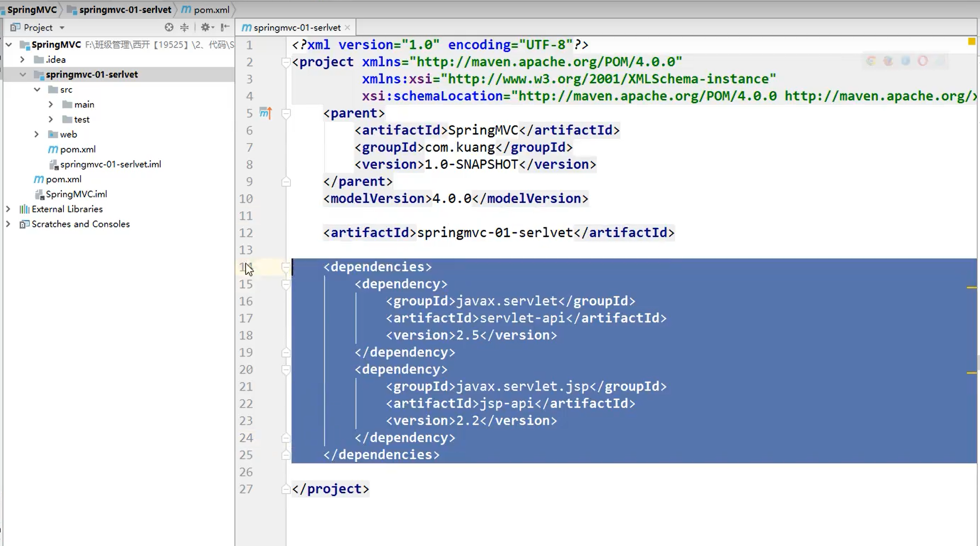Image resolution: width=980 pixels, height=546 pixels.
Task: Click springmvc-01-serlvet in the breadcrumb bar
Action: click(125, 10)
